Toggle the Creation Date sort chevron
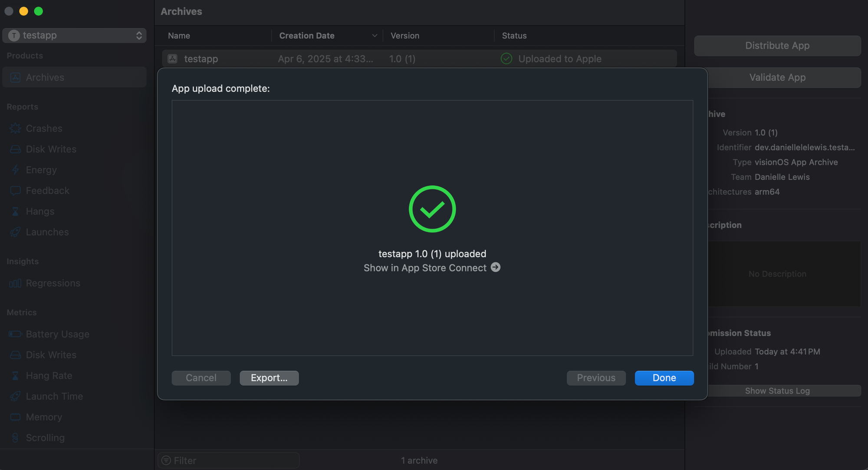This screenshot has height=470, width=868. pos(375,36)
